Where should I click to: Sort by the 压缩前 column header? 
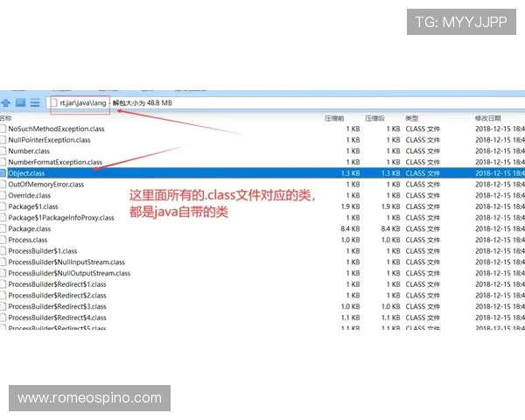point(334,118)
